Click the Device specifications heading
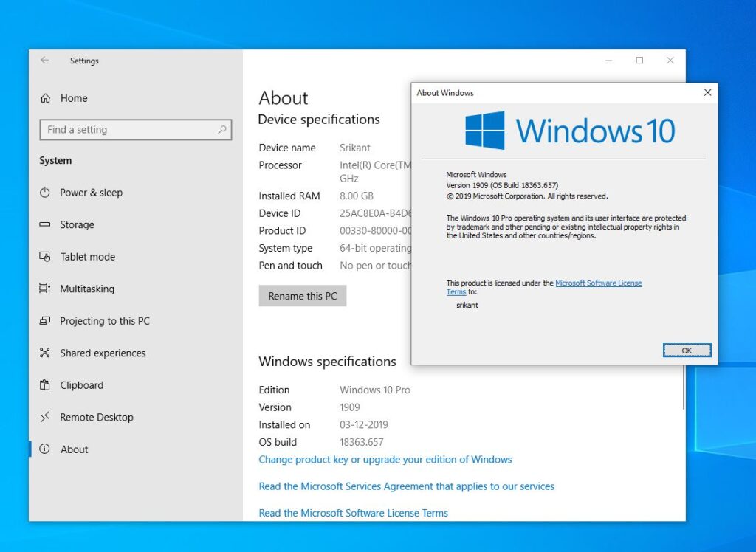The image size is (756, 552). (319, 119)
